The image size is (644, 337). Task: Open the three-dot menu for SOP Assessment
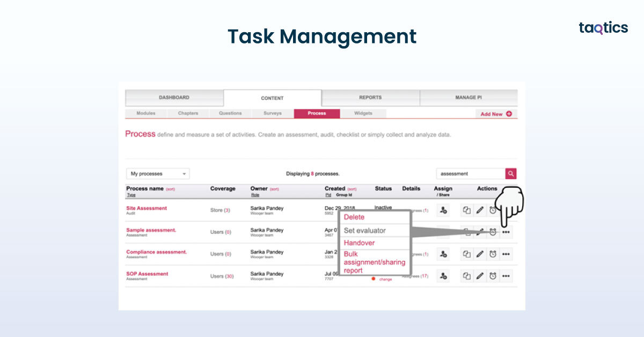(x=506, y=276)
